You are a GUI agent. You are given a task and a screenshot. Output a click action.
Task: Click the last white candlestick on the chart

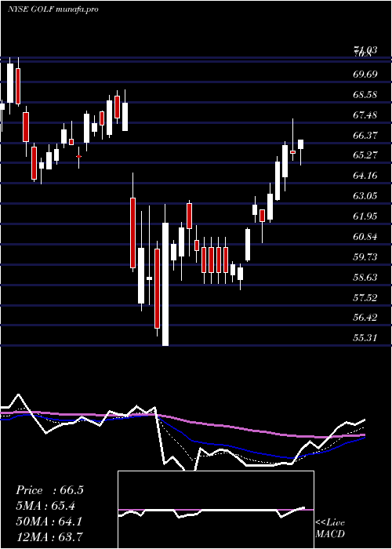[300, 144]
